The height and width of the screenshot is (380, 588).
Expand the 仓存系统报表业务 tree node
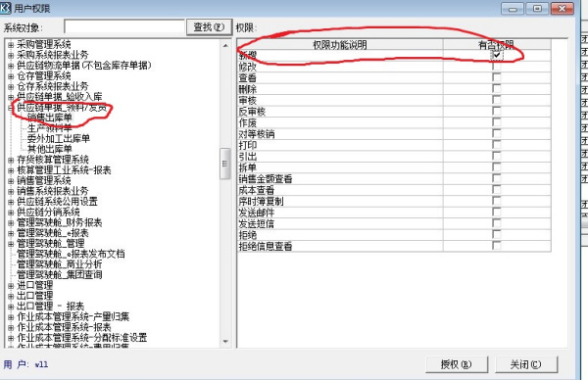(x=11, y=86)
